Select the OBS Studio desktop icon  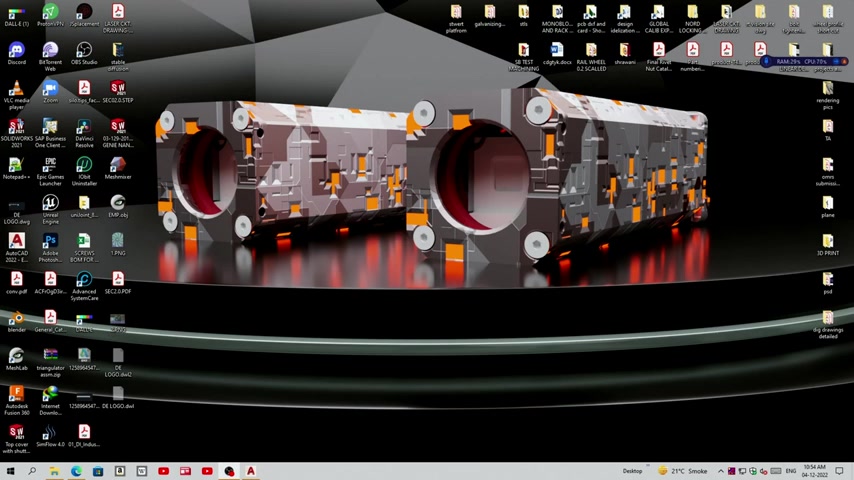[84, 51]
